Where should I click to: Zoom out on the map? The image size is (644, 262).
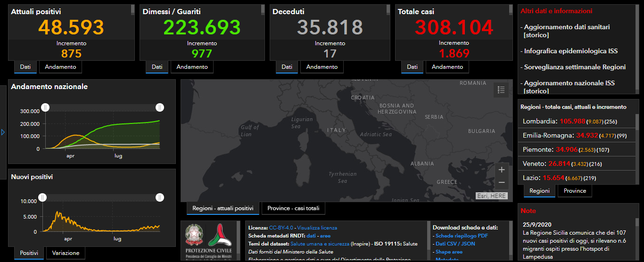pyautogui.click(x=501, y=182)
